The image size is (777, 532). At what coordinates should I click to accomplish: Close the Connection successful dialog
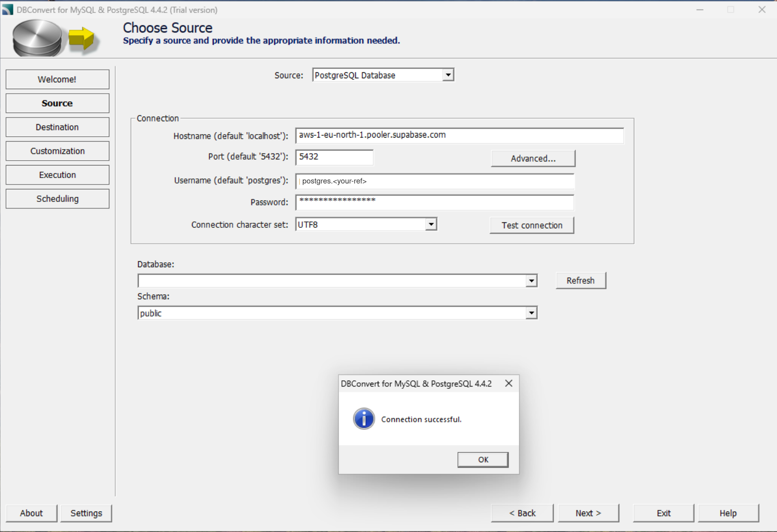509,383
